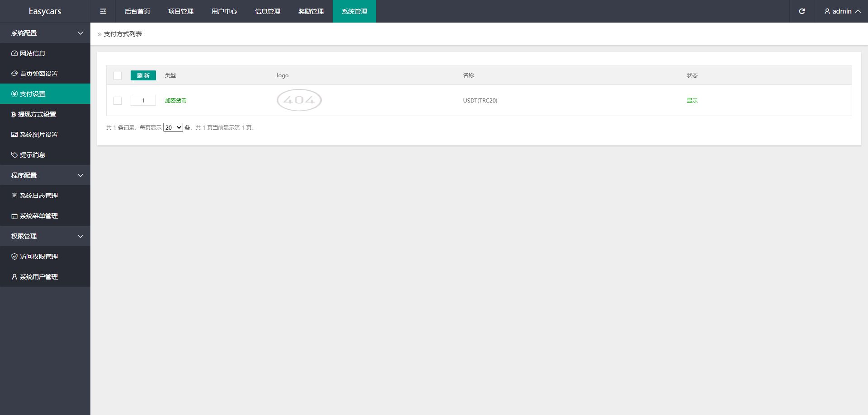
Task: Click the 状态 column header
Action: (692, 75)
